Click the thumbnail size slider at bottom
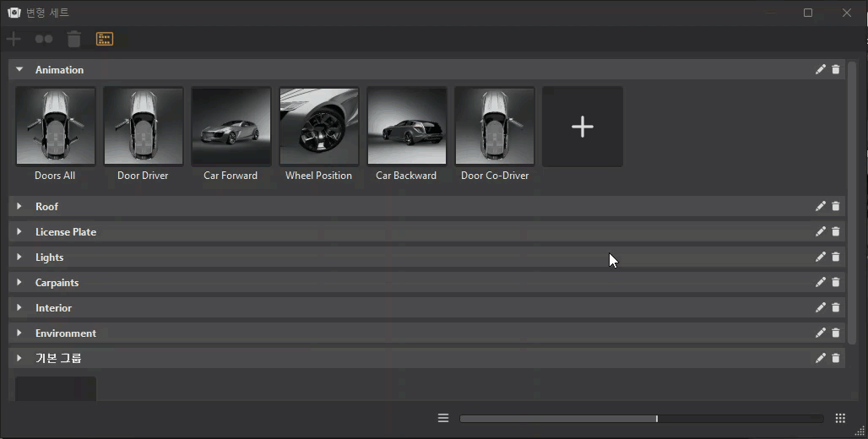 (642, 419)
